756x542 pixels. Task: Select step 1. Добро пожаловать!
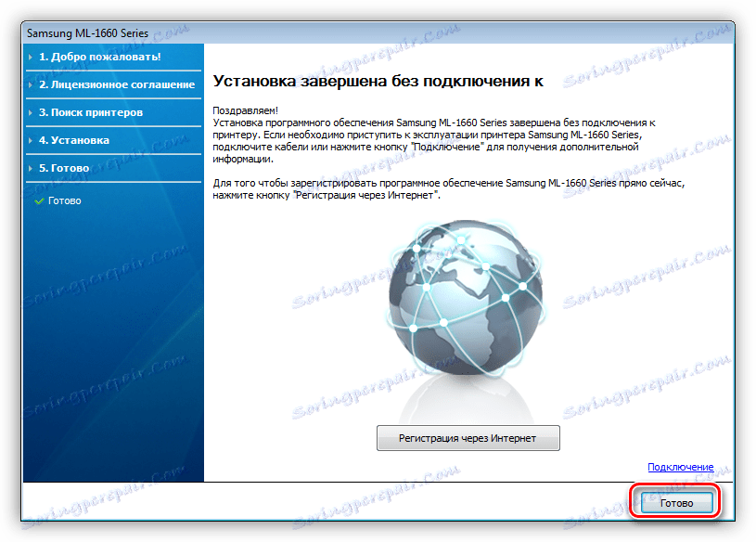click(99, 57)
